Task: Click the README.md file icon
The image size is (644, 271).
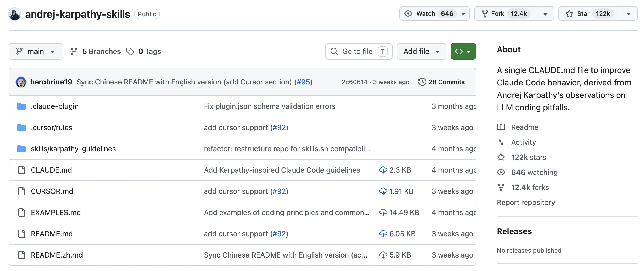Action: pyautogui.click(x=22, y=234)
